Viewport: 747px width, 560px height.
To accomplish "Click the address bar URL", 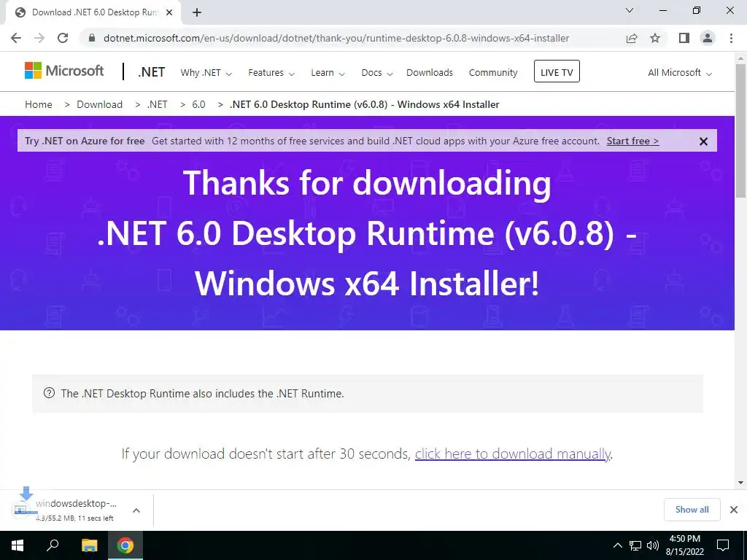I will click(336, 38).
